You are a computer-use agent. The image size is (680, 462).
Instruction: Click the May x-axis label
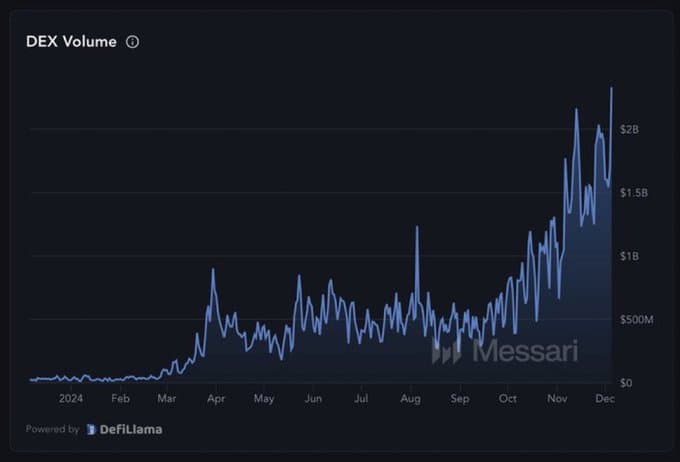(264, 399)
